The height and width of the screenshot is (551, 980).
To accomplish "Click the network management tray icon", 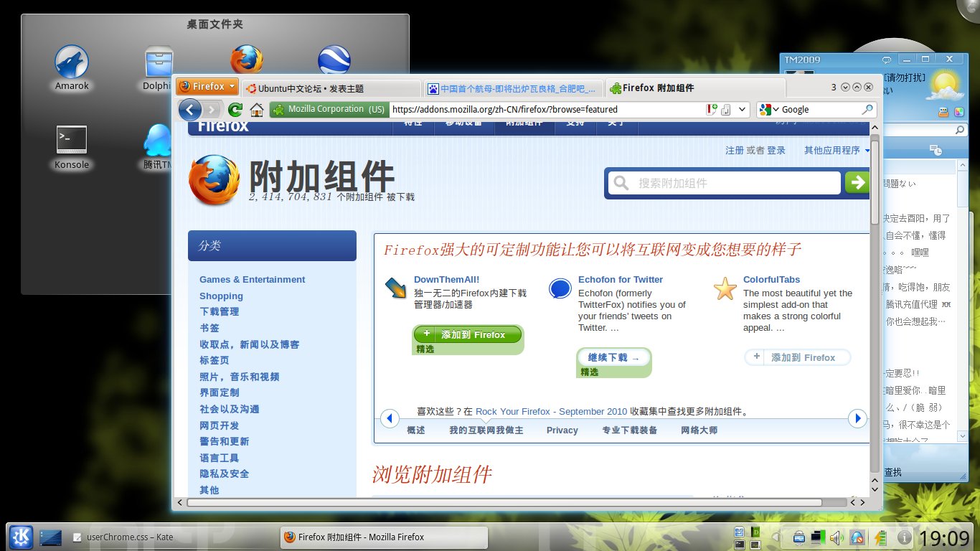I will click(817, 537).
